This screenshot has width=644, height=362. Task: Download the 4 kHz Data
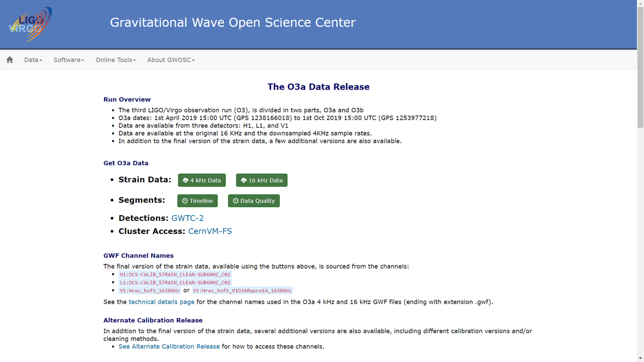click(x=202, y=180)
